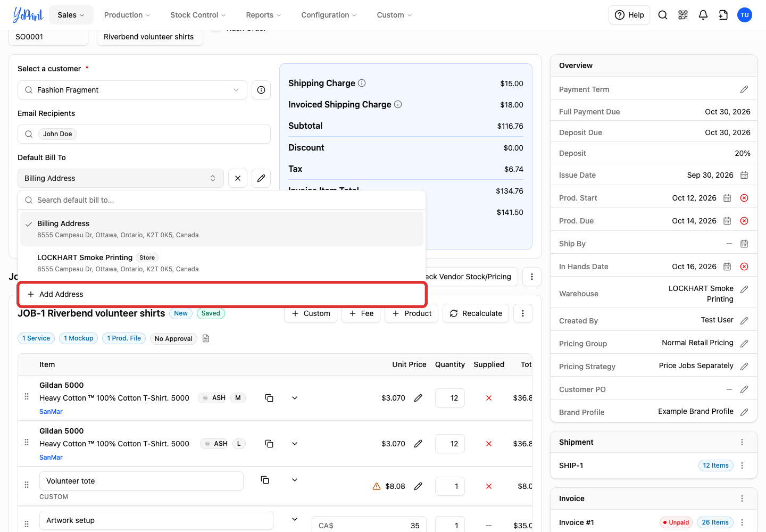The height and width of the screenshot is (532, 766).
Task: Click the search magnifier in top bar
Action: pyautogui.click(x=663, y=15)
